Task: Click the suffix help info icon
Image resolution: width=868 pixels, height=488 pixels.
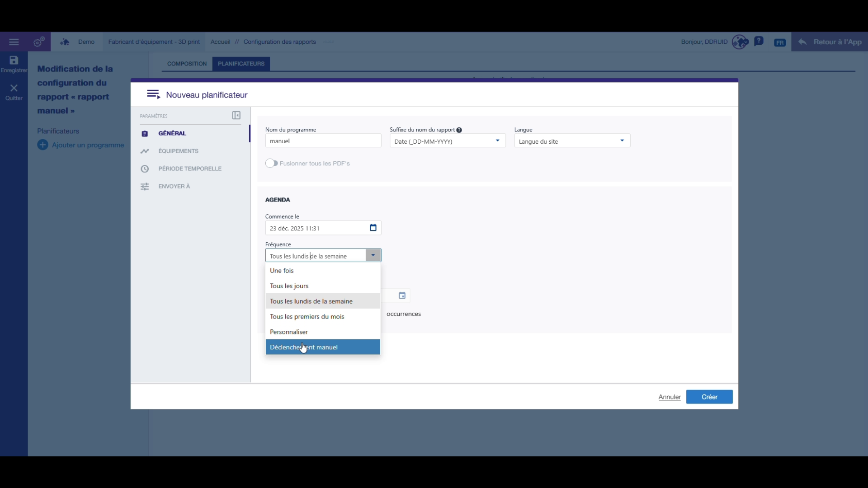Action: pyautogui.click(x=459, y=130)
